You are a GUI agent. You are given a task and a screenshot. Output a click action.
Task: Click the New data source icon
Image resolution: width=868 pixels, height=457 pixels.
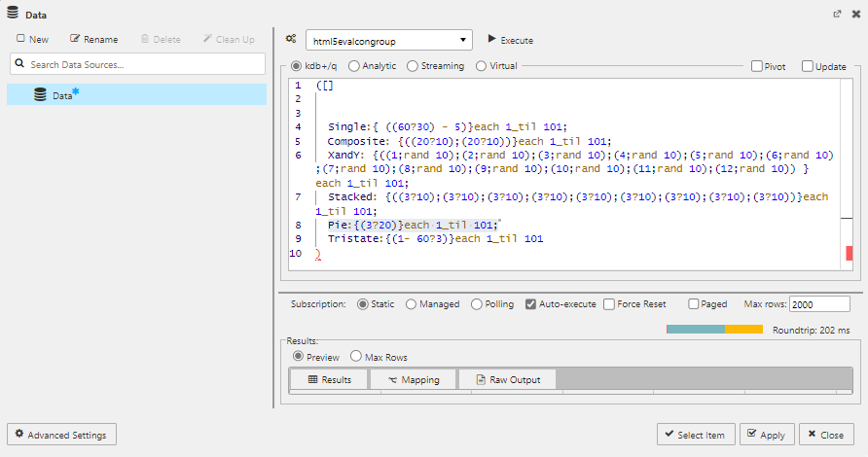pyautogui.click(x=21, y=39)
